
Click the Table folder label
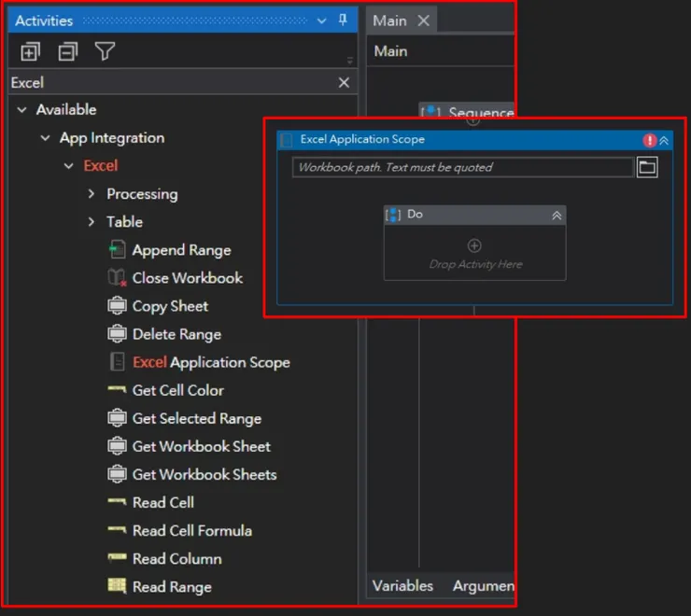pos(124,222)
